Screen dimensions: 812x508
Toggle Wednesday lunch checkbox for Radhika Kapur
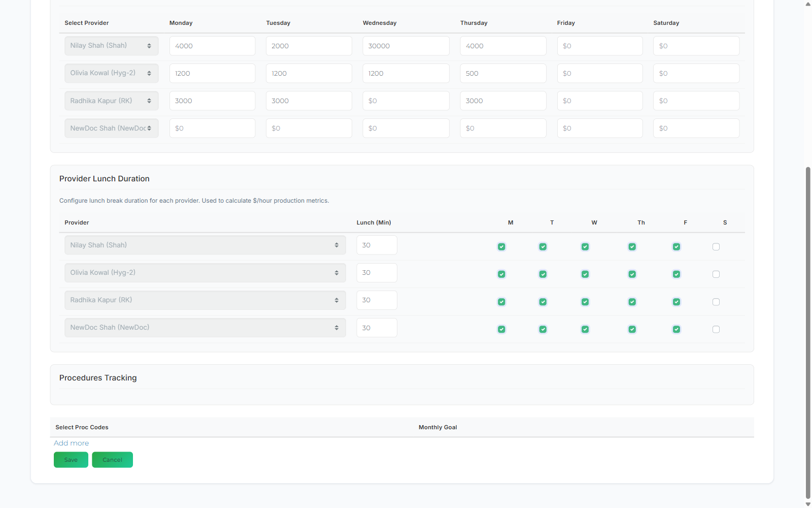(x=585, y=302)
